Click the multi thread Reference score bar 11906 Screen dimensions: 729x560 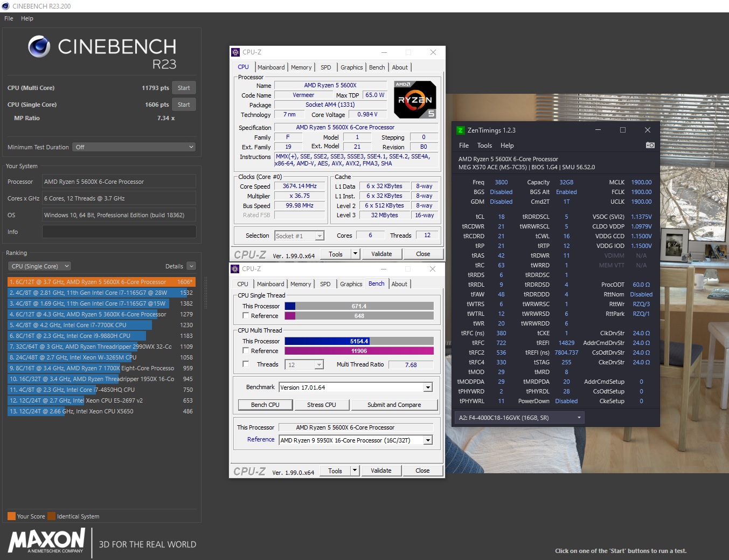(x=359, y=351)
